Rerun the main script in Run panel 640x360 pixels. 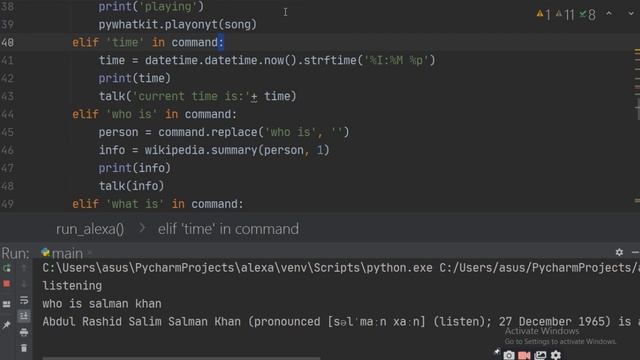point(7,268)
